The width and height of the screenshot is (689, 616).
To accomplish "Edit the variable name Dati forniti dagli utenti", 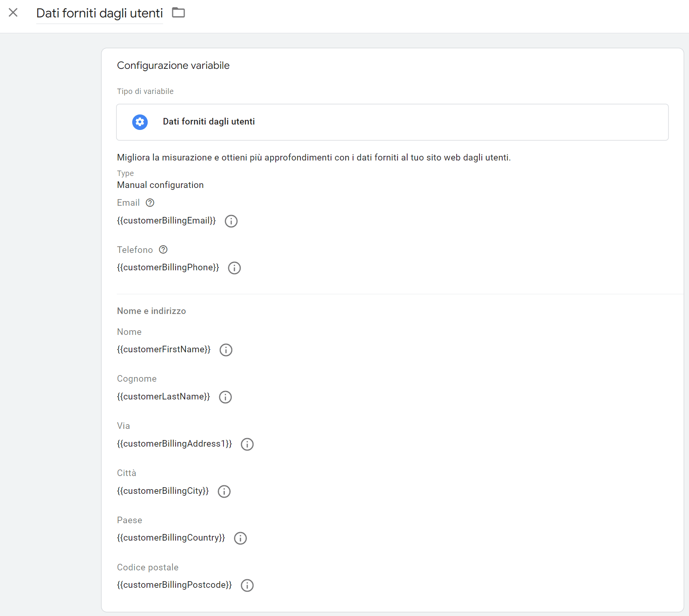I will (99, 13).
